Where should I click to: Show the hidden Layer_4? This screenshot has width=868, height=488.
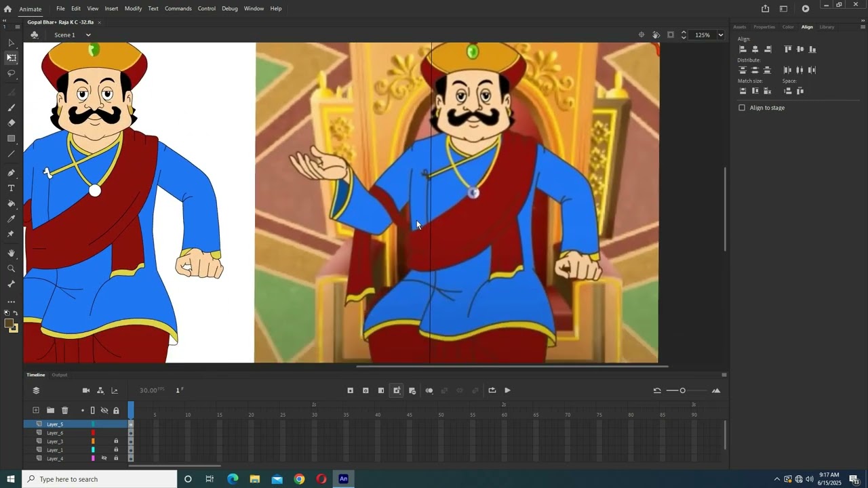click(x=104, y=458)
